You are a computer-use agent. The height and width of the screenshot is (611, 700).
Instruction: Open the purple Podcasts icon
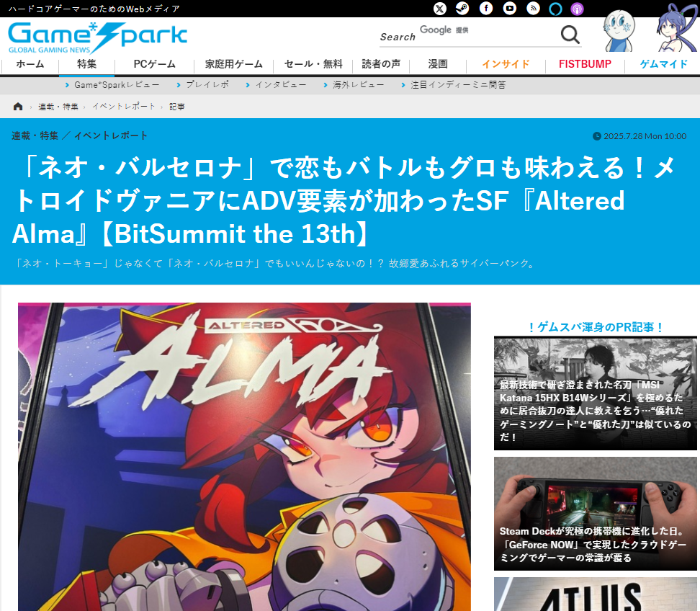click(578, 9)
